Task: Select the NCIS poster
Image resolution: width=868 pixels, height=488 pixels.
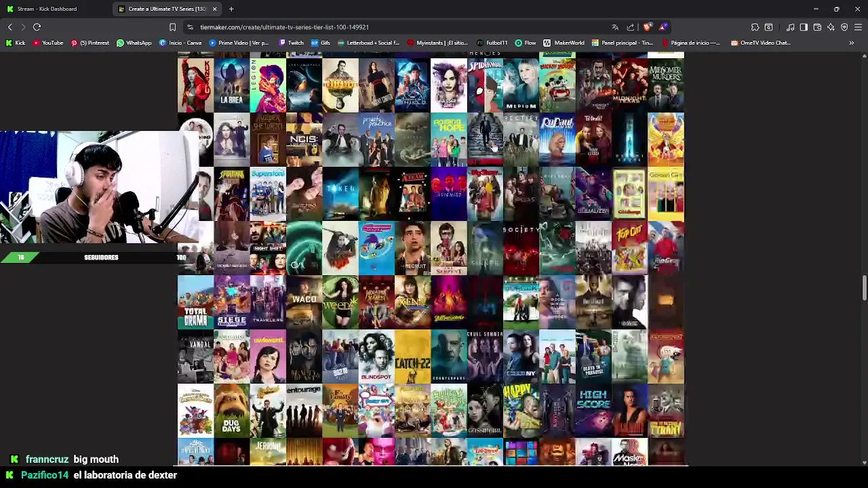Action: (304, 139)
